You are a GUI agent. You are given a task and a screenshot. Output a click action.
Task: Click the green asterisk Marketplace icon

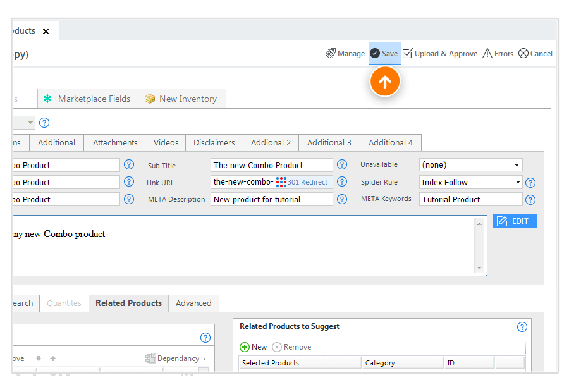pyautogui.click(x=47, y=99)
